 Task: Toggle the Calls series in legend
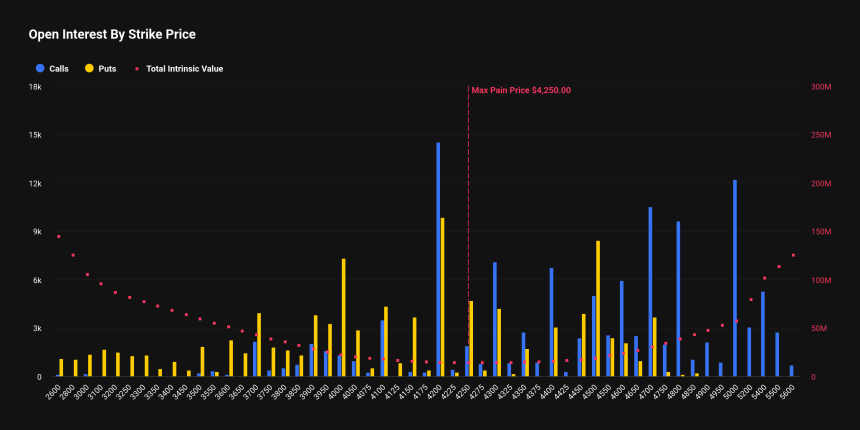pos(58,69)
